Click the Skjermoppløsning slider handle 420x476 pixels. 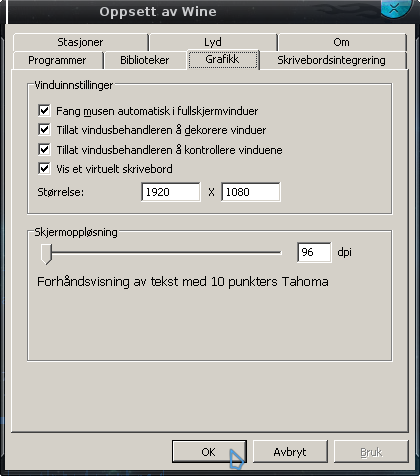[x=46, y=254]
